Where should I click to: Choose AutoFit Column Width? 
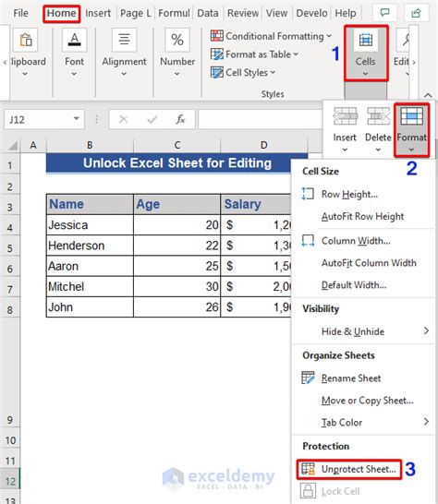pos(363,262)
